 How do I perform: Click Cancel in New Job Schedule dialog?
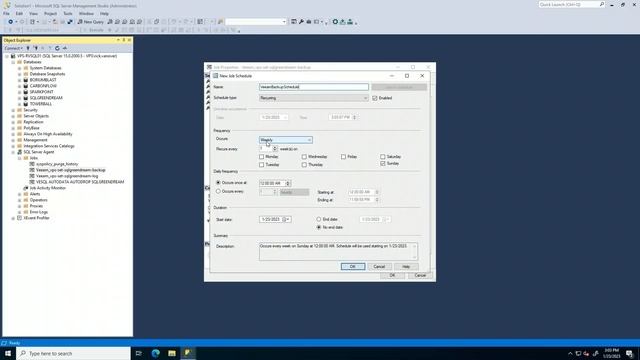379,267
